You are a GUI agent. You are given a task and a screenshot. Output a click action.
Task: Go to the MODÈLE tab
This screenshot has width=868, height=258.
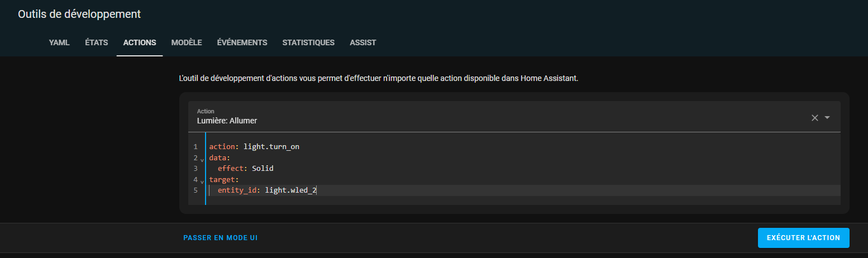pyautogui.click(x=187, y=42)
